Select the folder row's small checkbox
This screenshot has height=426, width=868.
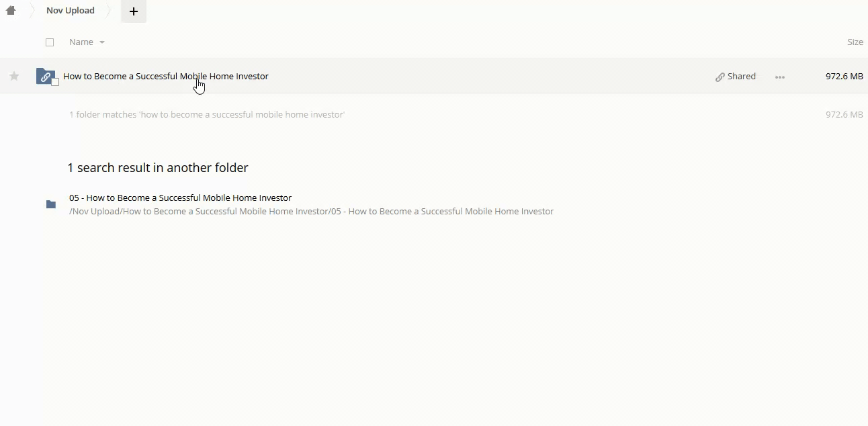pos(56,82)
